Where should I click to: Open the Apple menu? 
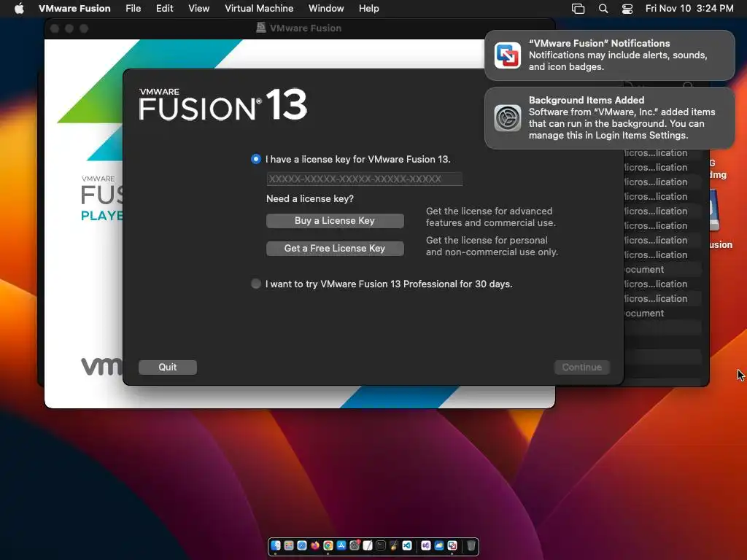pos(19,8)
